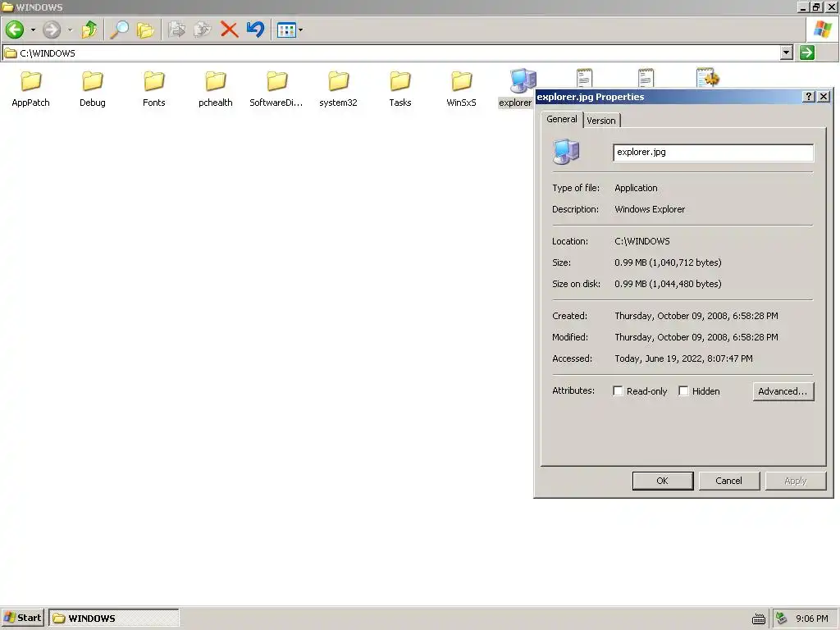The width and height of the screenshot is (840, 630).
Task: Minimize the WINDOWS explorer window
Action: [x=802, y=7]
